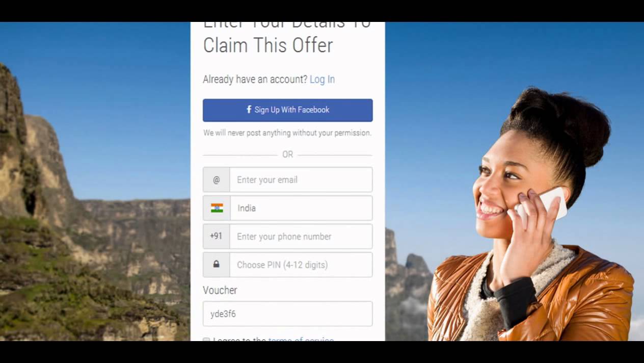Viewport: 644px width, 363px height.
Task: Focus the Choose PIN field
Action: coord(301,265)
